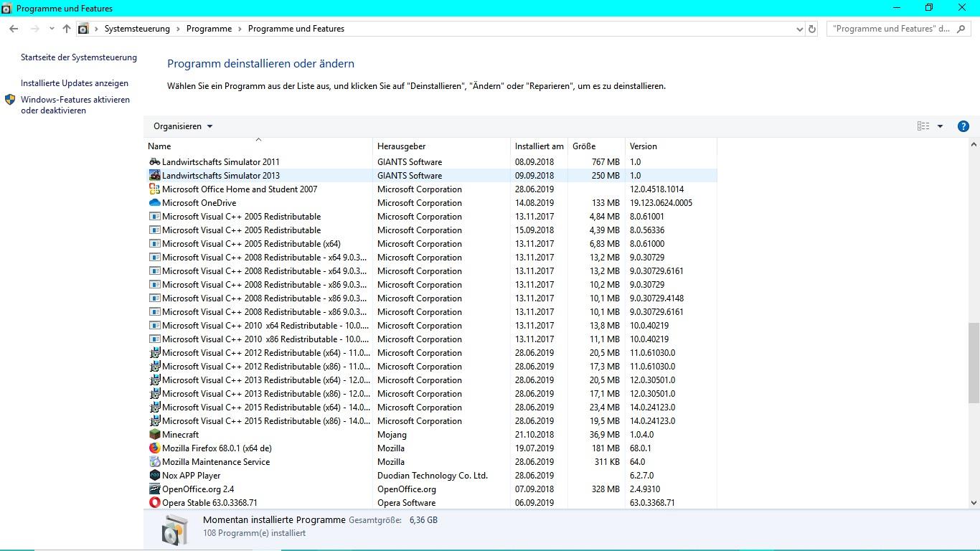
Task: Click the view layout icon
Action: pos(923,126)
